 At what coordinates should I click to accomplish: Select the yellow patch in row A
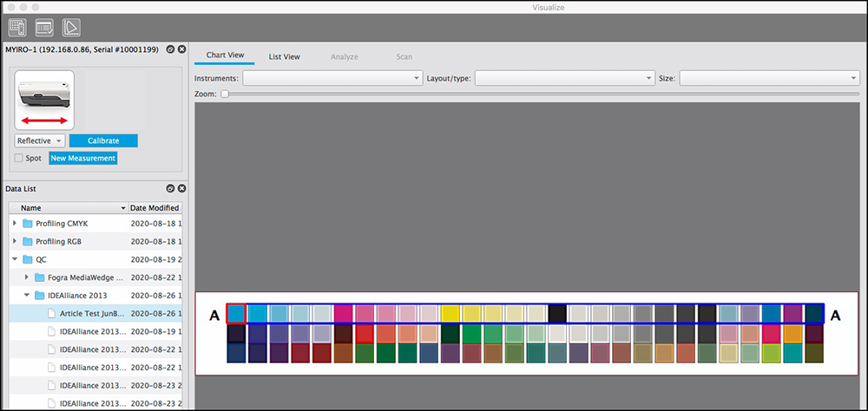(x=450, y=313)
